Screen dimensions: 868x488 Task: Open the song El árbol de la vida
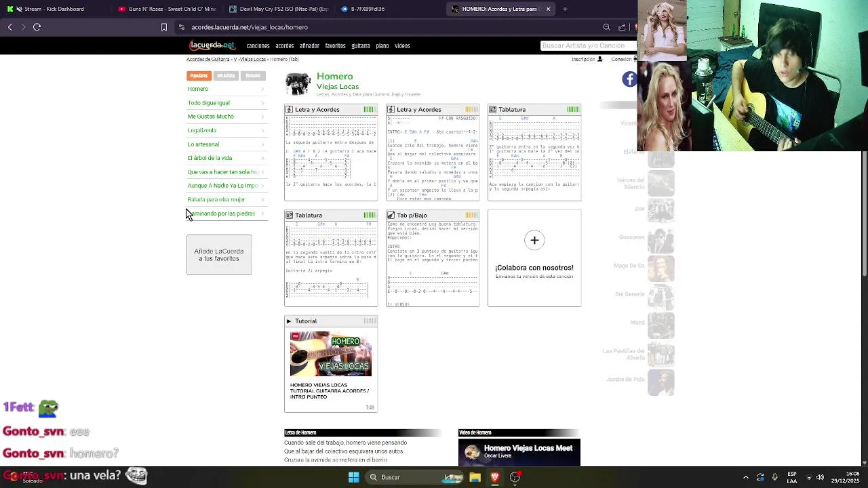[227, 158]
